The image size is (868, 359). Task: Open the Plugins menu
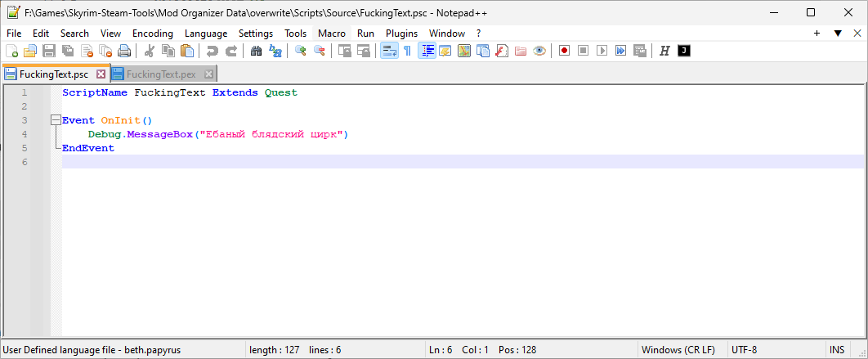[402, 34]
